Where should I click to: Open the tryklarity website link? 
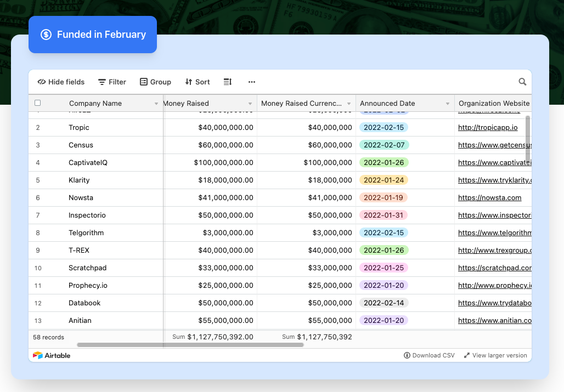pyautogui.click(x=494, y=180)
